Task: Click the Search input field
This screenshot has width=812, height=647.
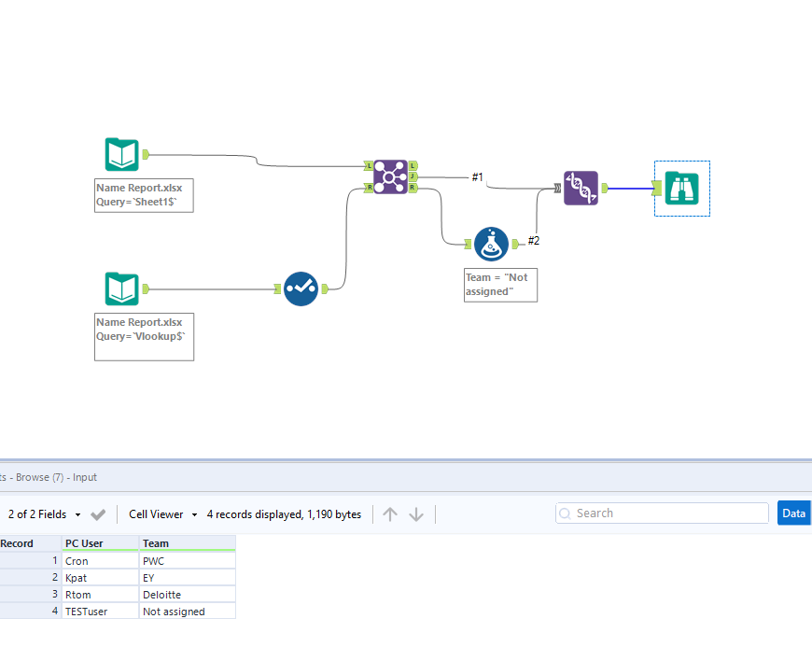Action: 663,513
